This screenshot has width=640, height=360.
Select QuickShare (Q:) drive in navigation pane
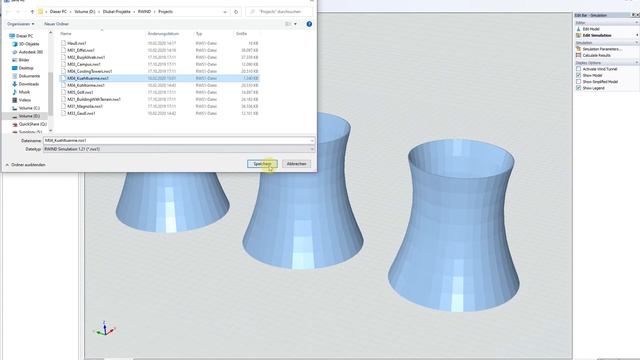(x=29, y=124)
